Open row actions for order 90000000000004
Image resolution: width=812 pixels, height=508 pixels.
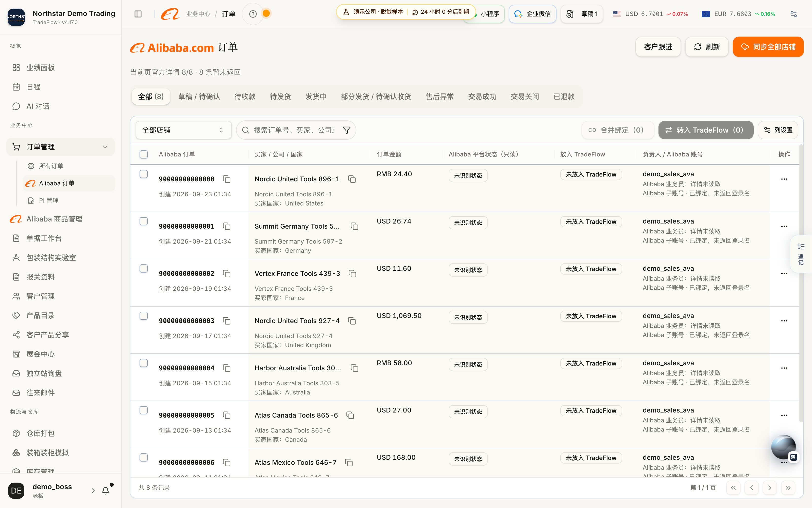click(784, 368)
